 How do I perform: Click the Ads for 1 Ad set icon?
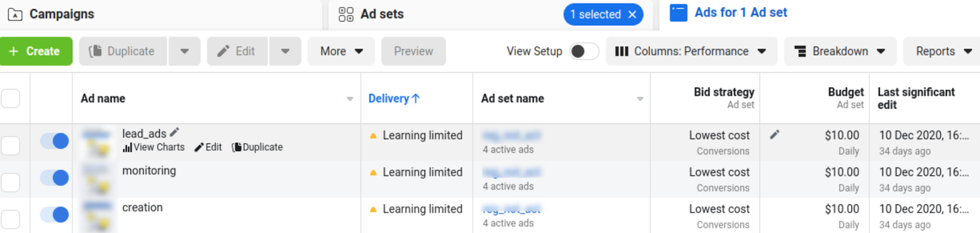pos(679,13)
